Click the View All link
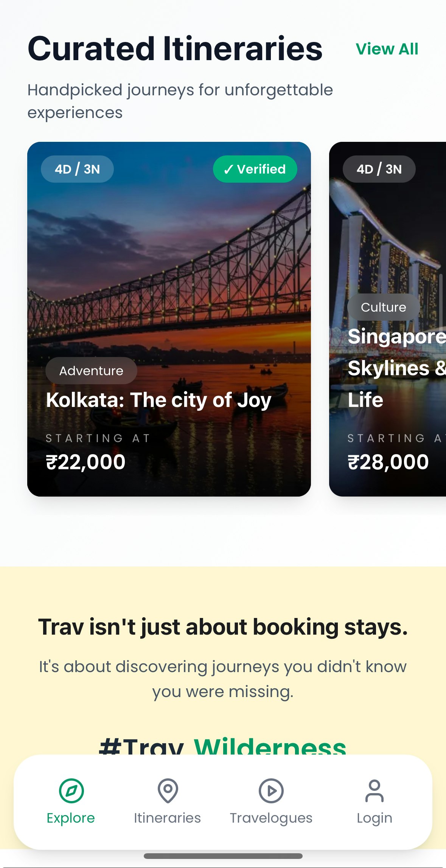 point(386,48)
